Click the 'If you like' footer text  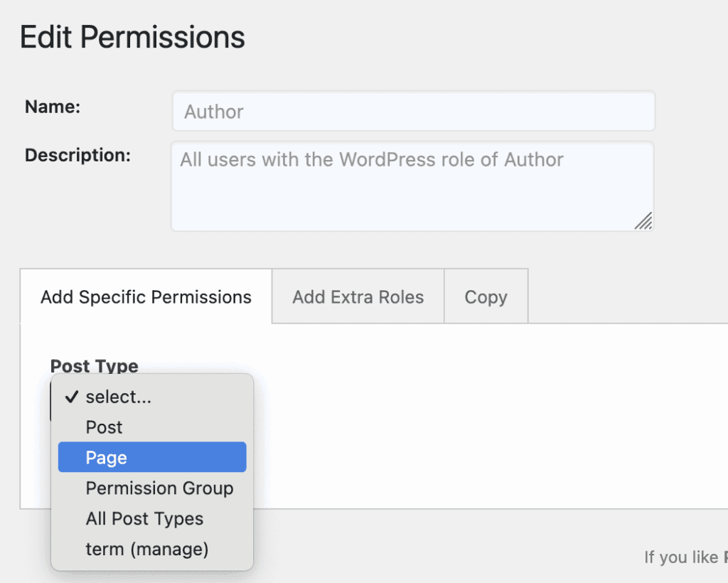tap(680, 557)
